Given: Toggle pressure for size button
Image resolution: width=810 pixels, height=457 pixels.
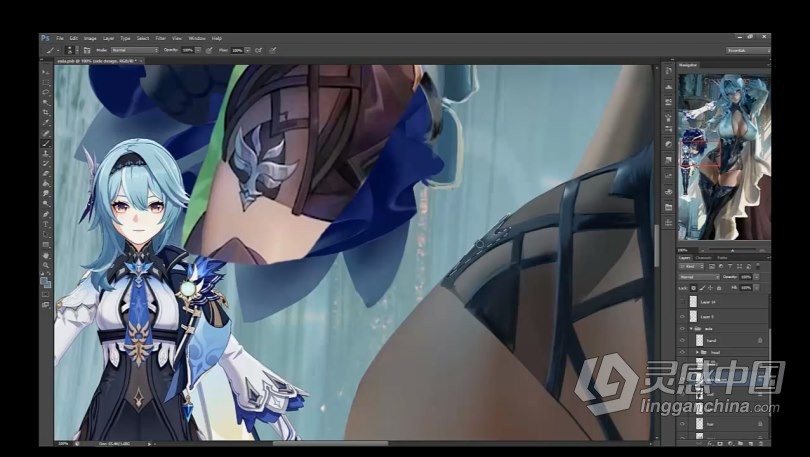Looking at the screenshot, I should 273,50.
